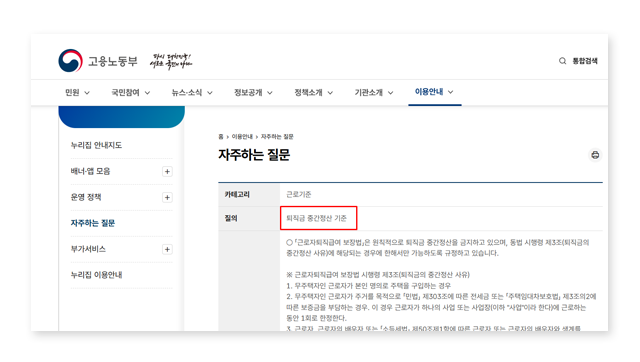The image size is (640, 362).
Task: Print the page with the printer icon
Action: coord(595,155)
